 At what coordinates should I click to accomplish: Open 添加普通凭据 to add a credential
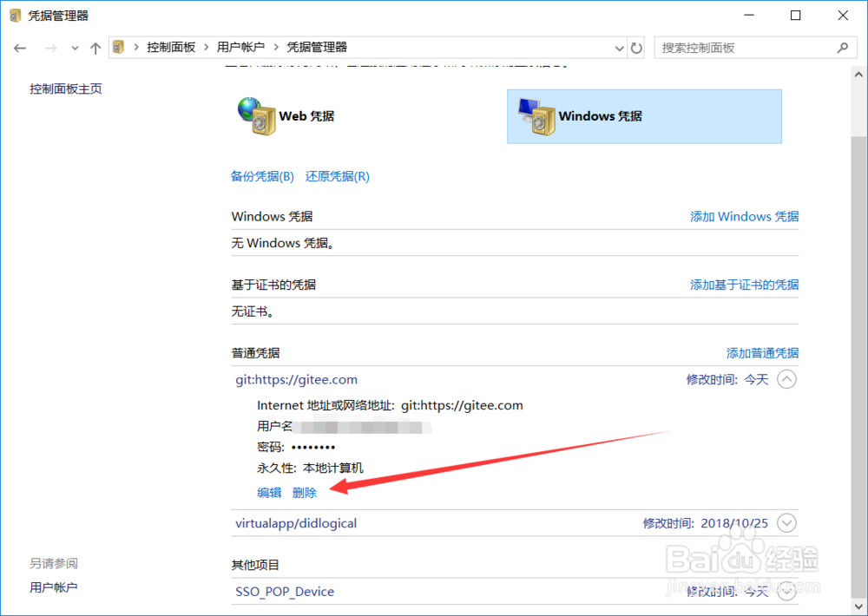tap(762, 353)
